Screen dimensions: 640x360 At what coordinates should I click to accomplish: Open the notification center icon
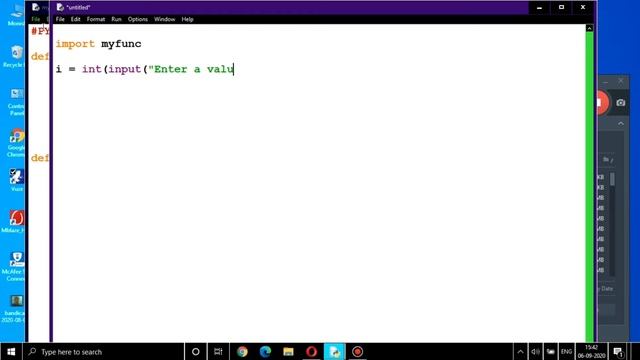pyautogui.click(x=618, y=351)
